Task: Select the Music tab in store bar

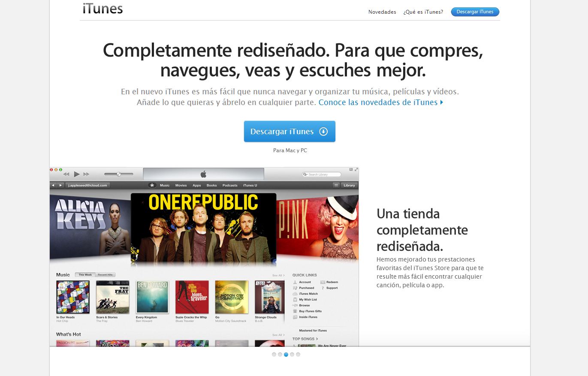Action: tap(165, 185)
